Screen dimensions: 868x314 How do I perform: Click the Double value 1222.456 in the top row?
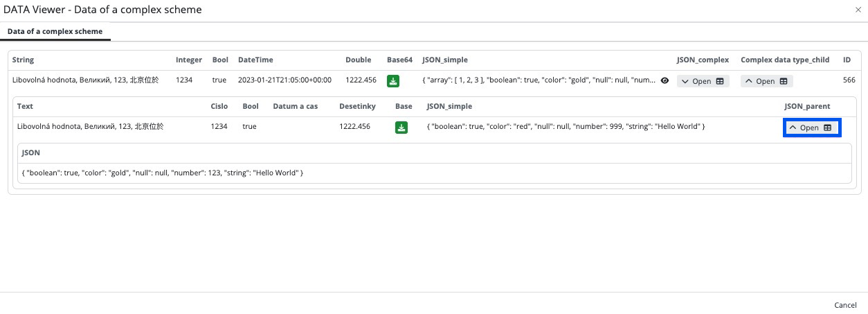click(361, 80)
